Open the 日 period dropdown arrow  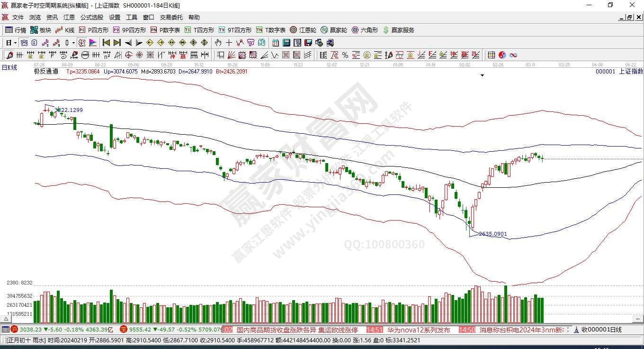[16, 43]
